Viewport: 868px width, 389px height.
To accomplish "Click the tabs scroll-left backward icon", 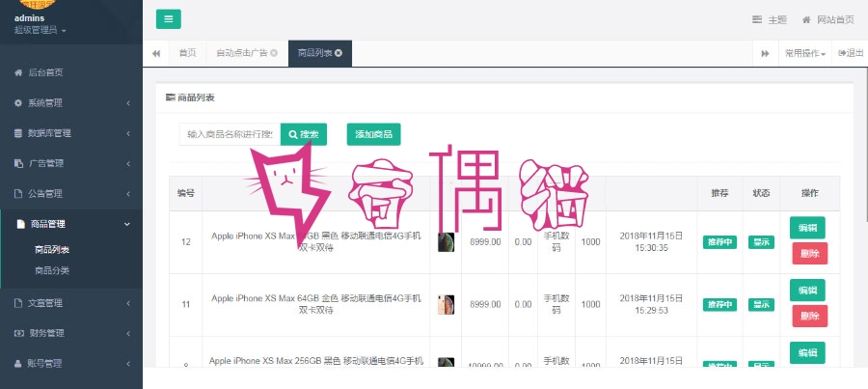I will [156, 53].
